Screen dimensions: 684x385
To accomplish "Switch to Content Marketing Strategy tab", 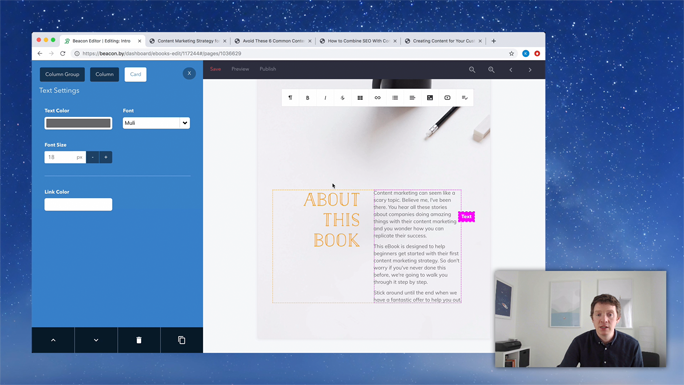I will [188, 41].
